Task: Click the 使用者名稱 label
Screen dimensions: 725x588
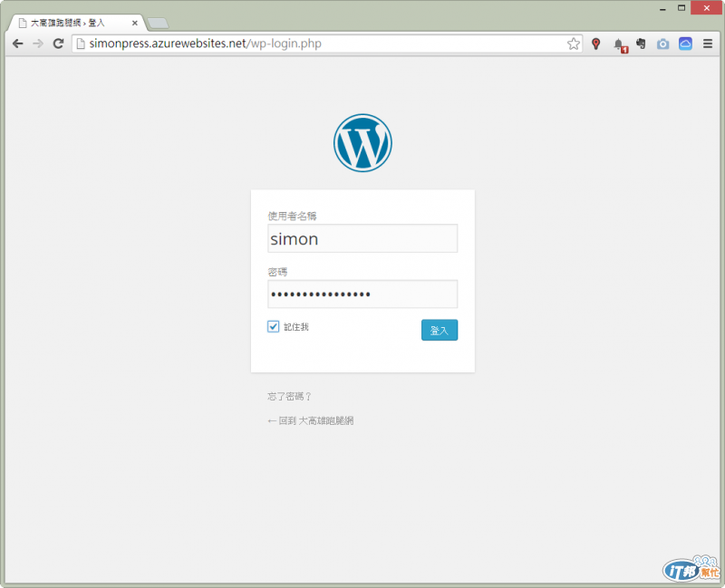Action: [x=292, y=216]
